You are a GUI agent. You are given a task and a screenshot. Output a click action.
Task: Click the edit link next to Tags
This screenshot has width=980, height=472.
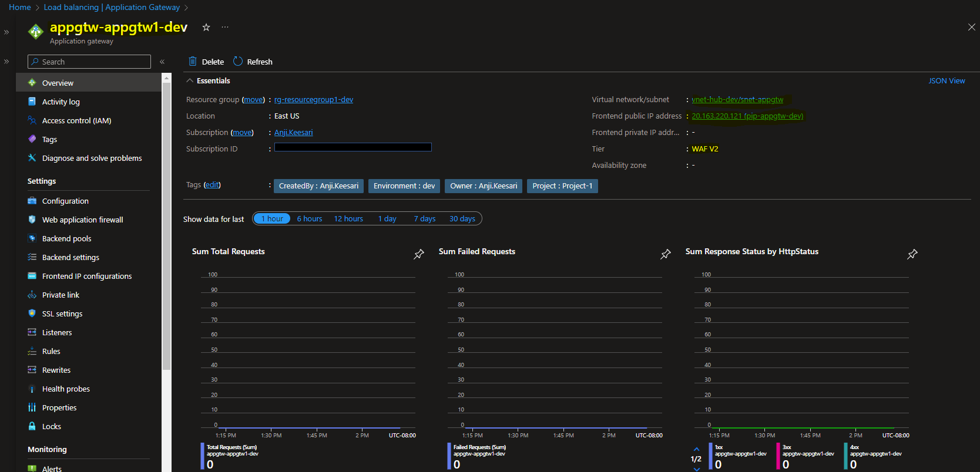coord(212,184)
